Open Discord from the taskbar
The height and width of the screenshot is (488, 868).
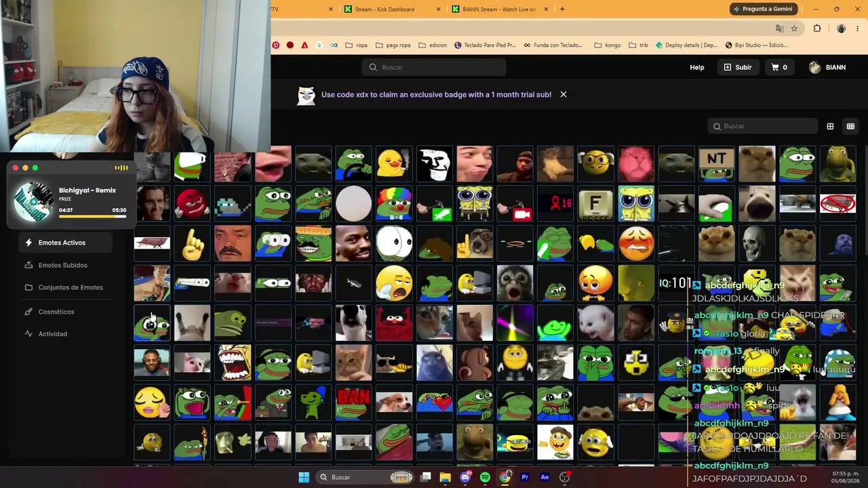[x=465, y=477]
